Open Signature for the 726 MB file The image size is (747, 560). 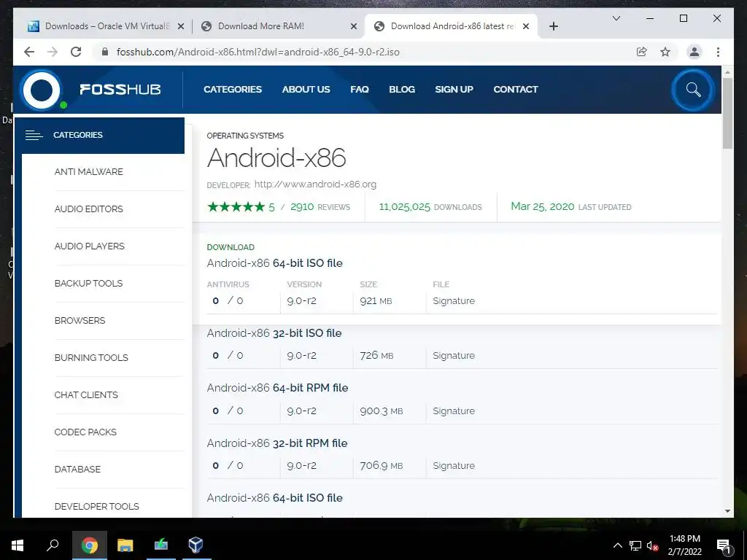pos(454,356)
